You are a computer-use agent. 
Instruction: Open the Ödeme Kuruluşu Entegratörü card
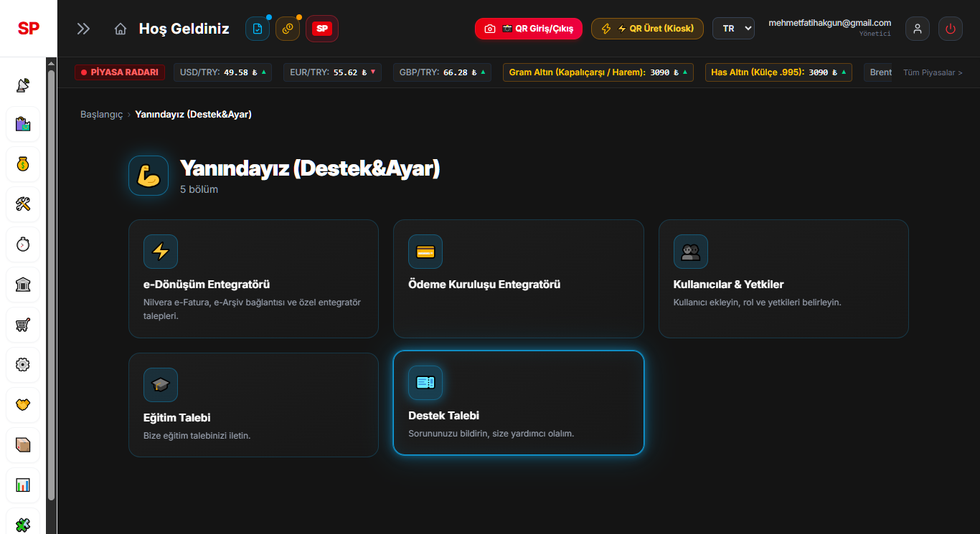coord(519,279)
